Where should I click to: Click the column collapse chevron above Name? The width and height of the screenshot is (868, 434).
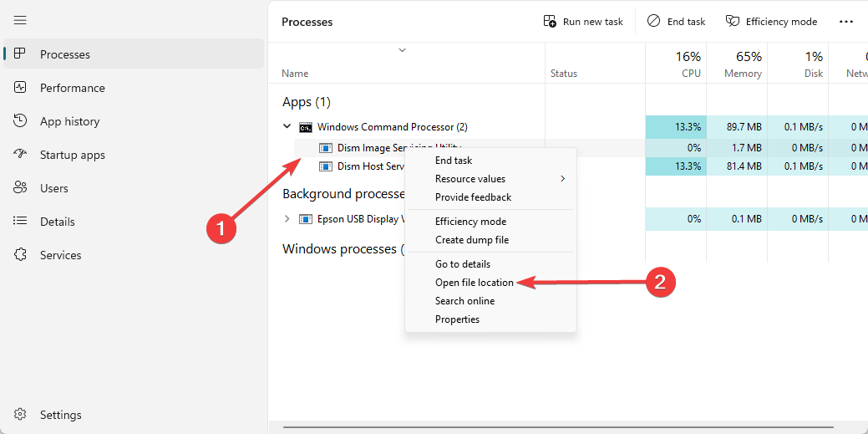[402, 50]
